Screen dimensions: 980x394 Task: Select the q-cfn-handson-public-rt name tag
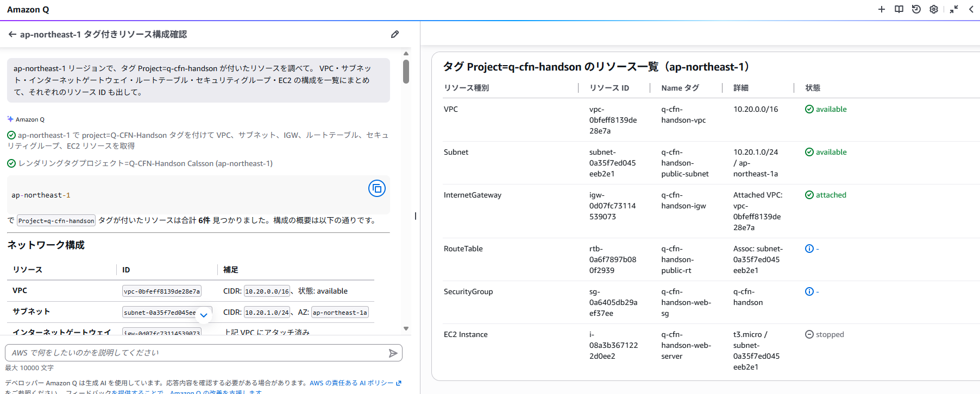[x=677, y=259]
